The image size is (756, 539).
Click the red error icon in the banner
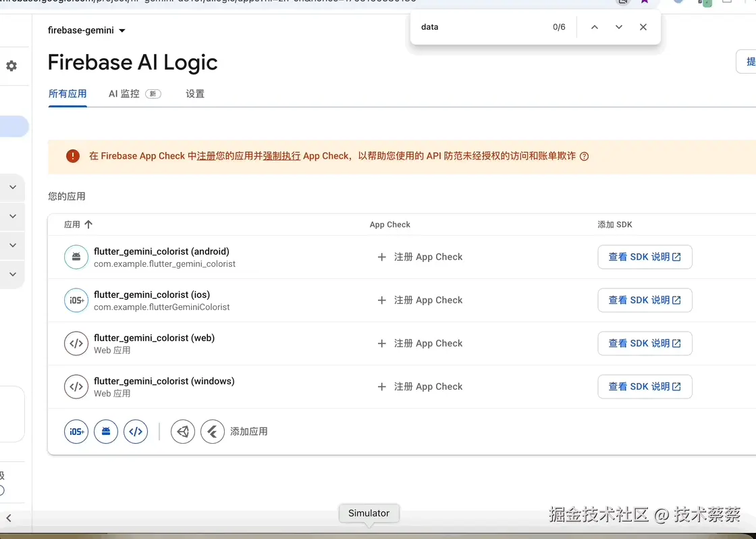click(73, 156)
